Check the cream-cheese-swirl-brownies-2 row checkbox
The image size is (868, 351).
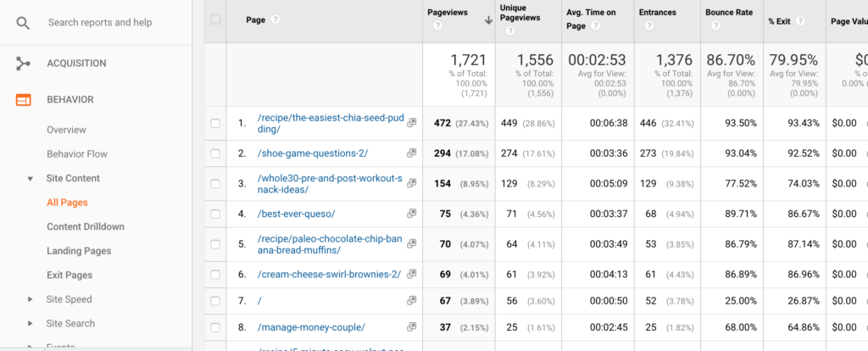click(215, 274)
